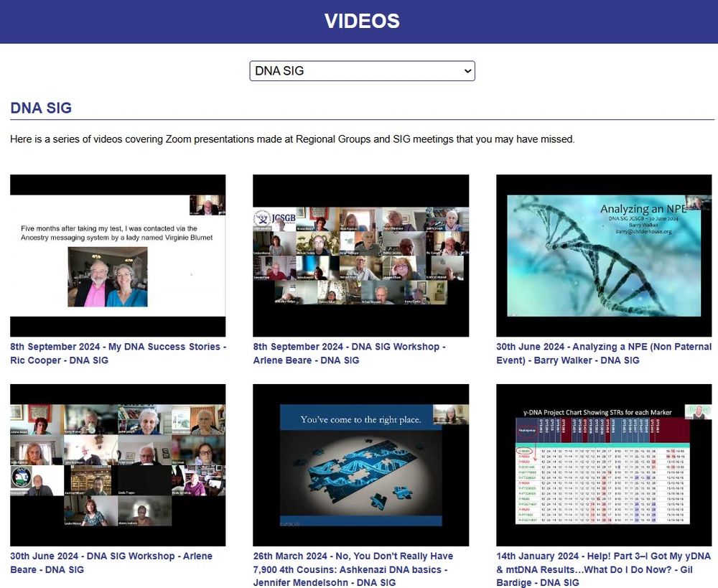The width and height of the screenshot is (718, 588).
Task: Click the DNA SIG section heading
Action: 41,108
